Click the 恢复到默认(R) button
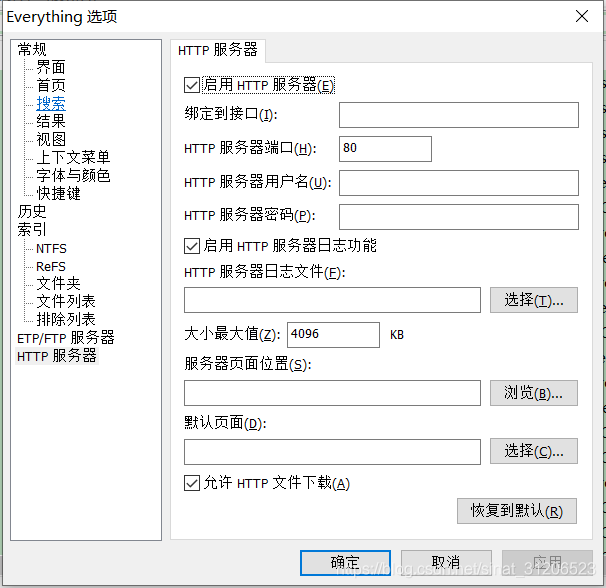 pos(517,511)
